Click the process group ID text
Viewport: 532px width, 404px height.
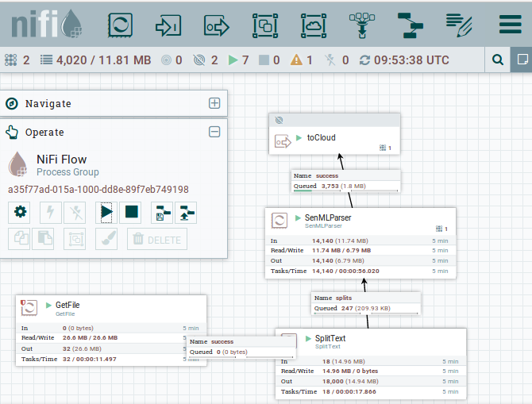[x=98, y=189]
